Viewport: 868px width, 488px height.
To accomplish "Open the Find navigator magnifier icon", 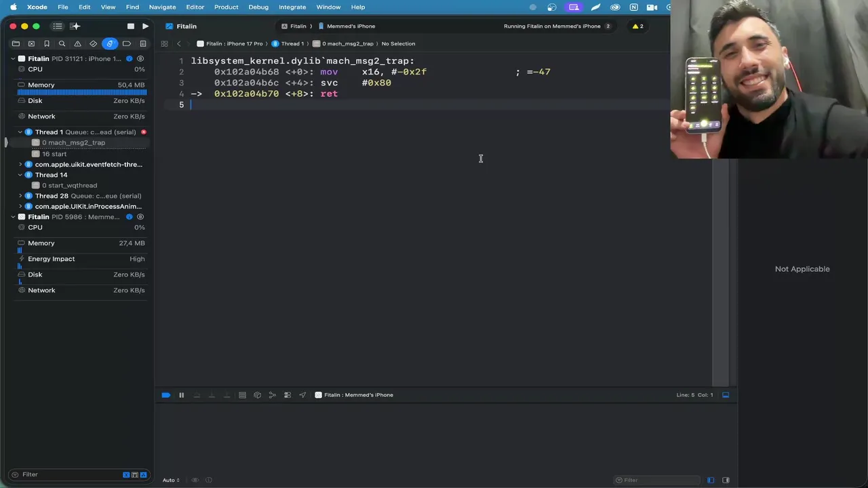I will coord(62,43).
